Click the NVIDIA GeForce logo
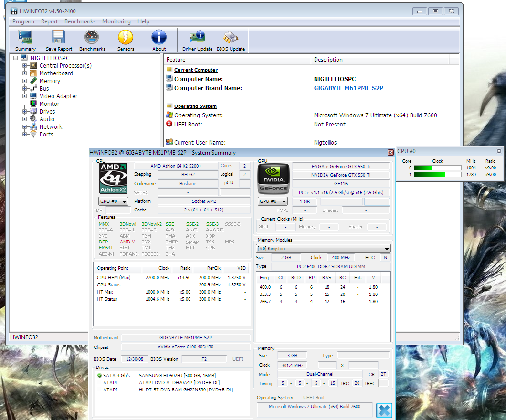The height and width of the screenshot is (420, 506). pyautogui.click(x=273, y=178)
